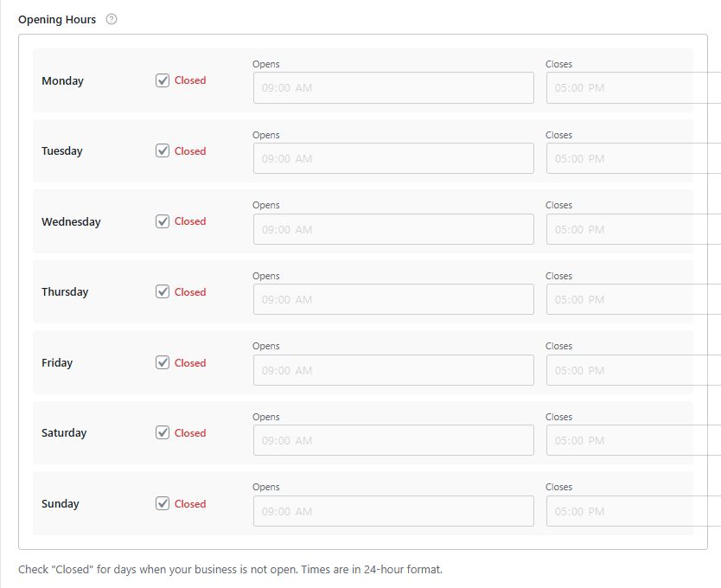Screen dimensions: 721x588
Task: Click the Opening Hours help question-mark icon
Action: point(112,19)
